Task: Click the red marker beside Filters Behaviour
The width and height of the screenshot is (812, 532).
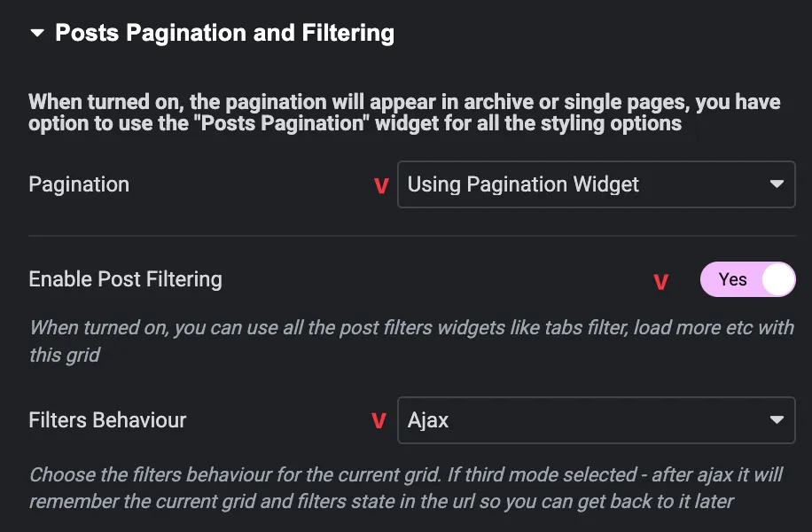Action: tap(379, 421)
